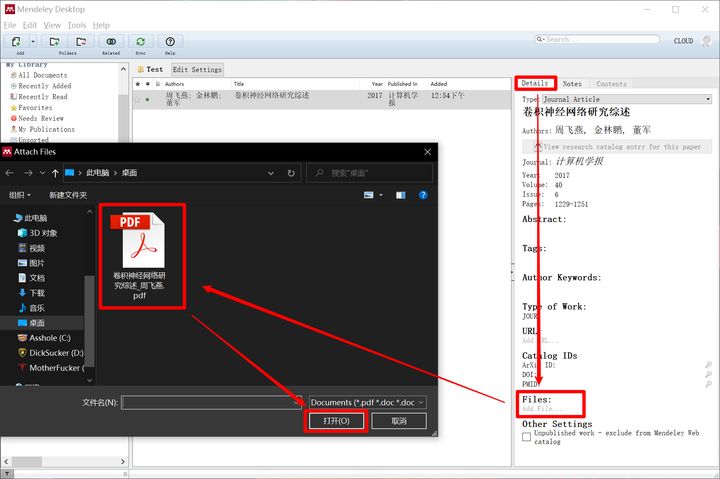The image size is (720, 479).
Task: Click the PMID lookup magnifier icon
Action: coord(709,384)
